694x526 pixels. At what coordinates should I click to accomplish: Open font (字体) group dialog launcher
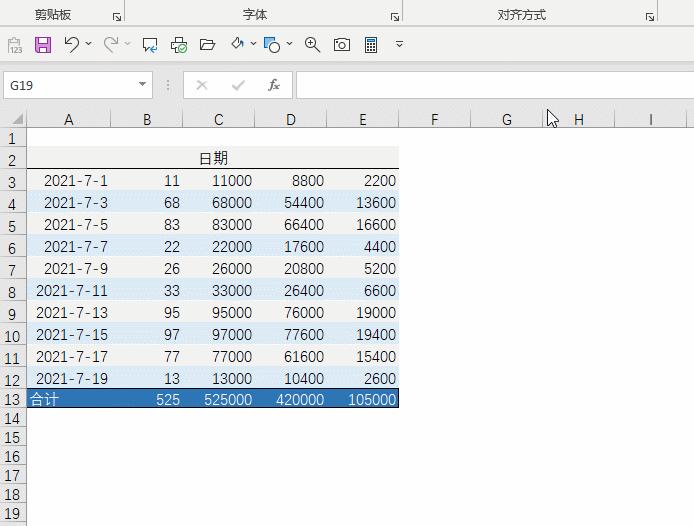click(x=394, y=17)
